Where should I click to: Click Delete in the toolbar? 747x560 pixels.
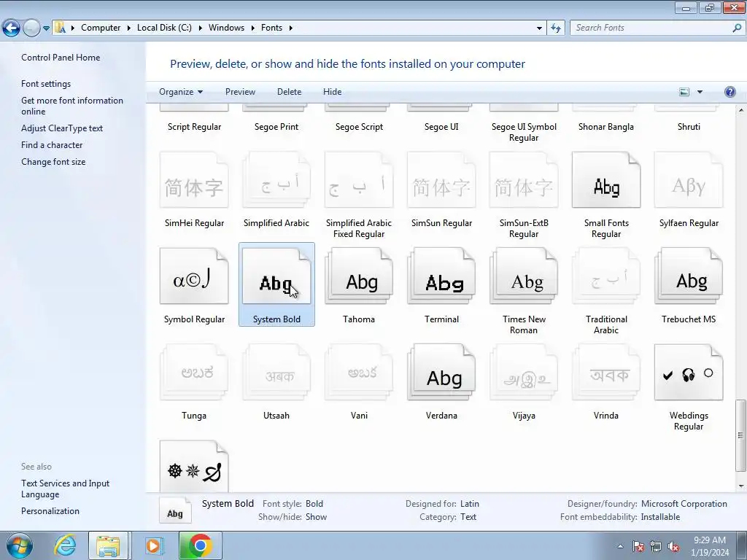point(289,92)
